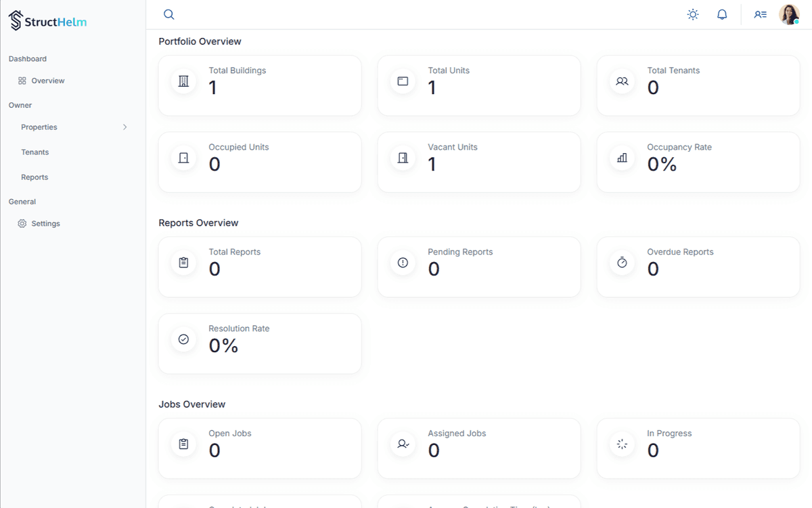Click the StructHelm logo
This screenshot has width=812, height=508.
[47, 20]
